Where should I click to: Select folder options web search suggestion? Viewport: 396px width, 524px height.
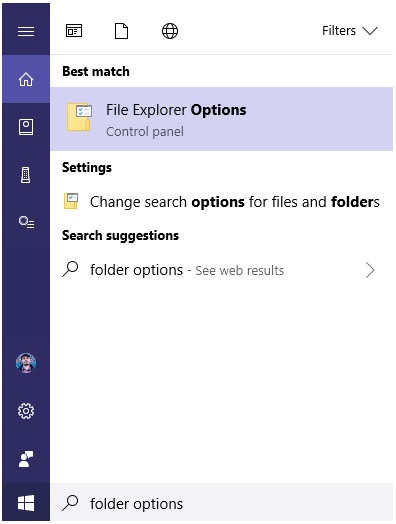pos(222,270)
